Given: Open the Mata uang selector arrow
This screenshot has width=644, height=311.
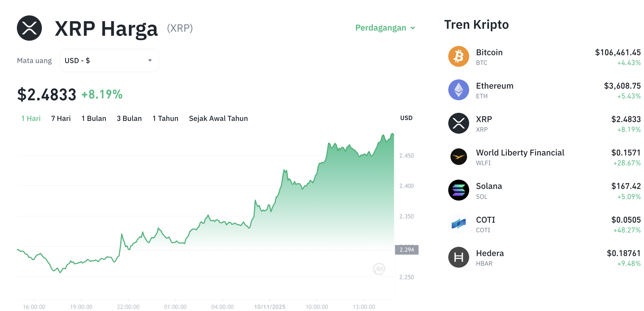Looking at the screenshot, I should [x=150, y=60].
